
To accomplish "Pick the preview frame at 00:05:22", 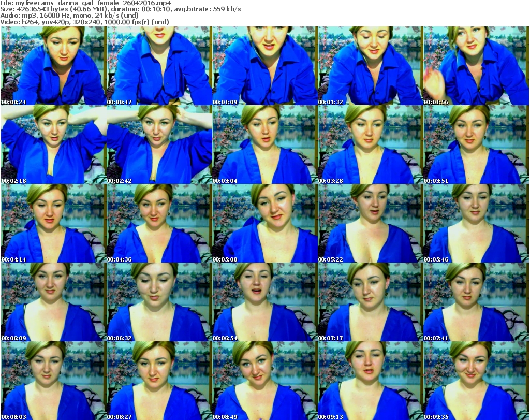I will (370, 223).
